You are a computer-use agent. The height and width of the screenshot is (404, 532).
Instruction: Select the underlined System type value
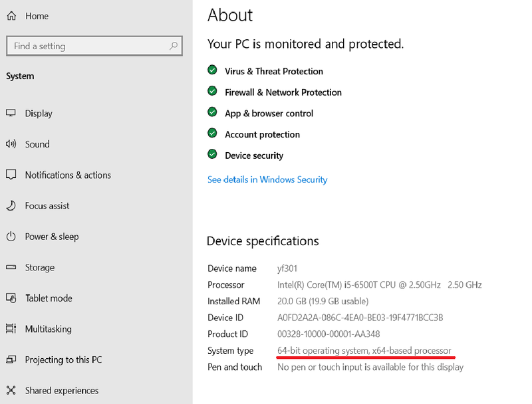click(364, 350)
